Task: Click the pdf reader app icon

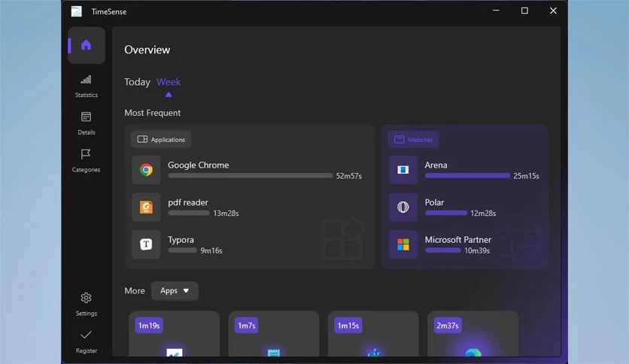Action: (147, 208)
